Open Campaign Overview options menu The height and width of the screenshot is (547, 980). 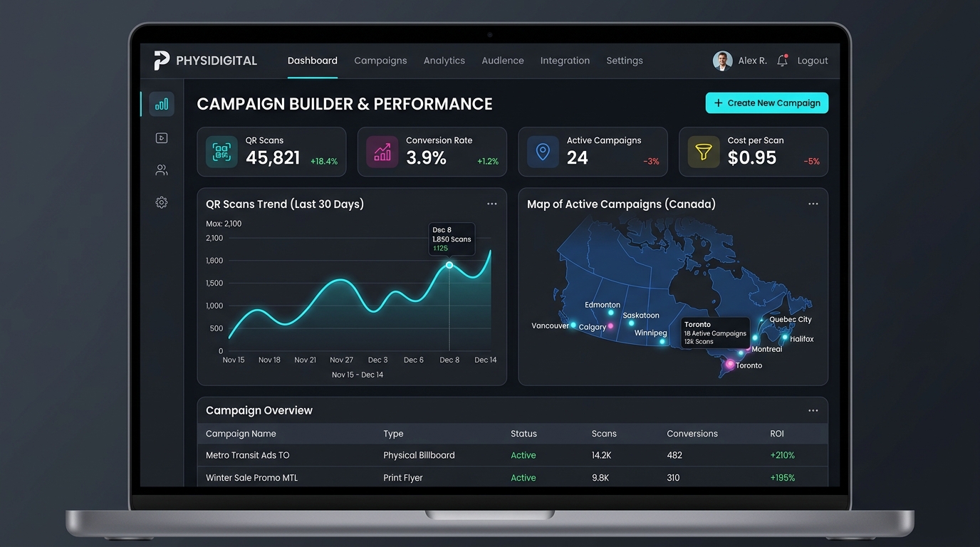pos(813,410)
